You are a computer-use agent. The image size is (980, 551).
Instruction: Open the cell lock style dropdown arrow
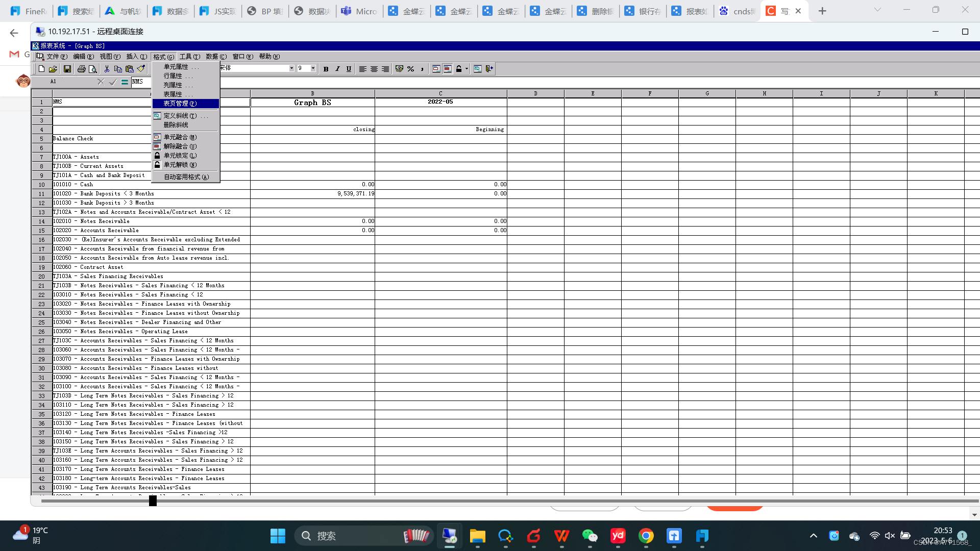[x=465, y=69]
